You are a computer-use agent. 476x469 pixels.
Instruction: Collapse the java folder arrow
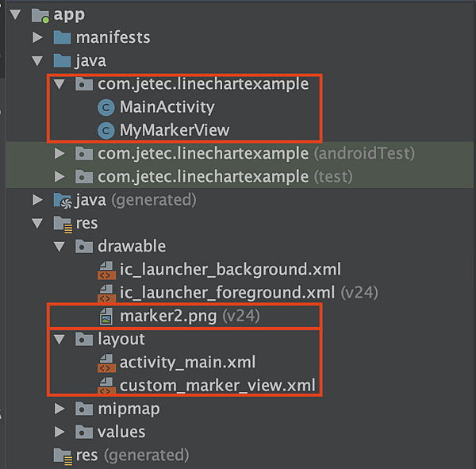tap(37, 61)
